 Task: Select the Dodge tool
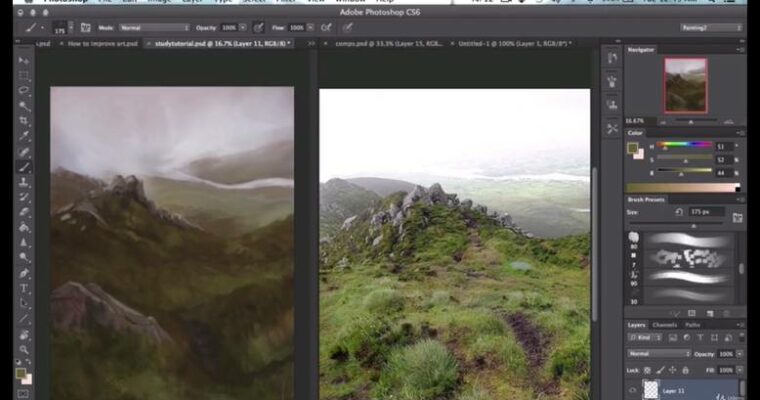coord(23,257)
